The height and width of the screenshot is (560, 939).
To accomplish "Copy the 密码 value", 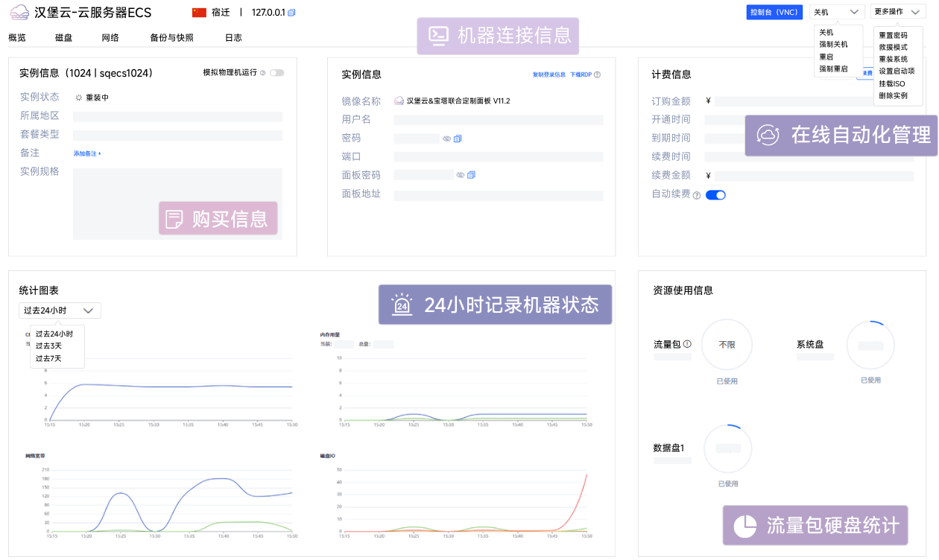I will [458, 139].
